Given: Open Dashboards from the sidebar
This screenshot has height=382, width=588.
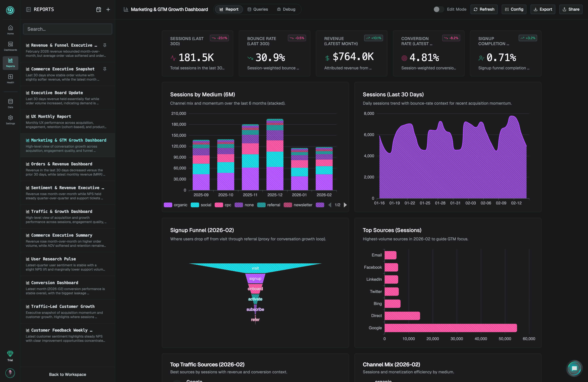Looking at the screenshot, I should (x=10, y=46).
